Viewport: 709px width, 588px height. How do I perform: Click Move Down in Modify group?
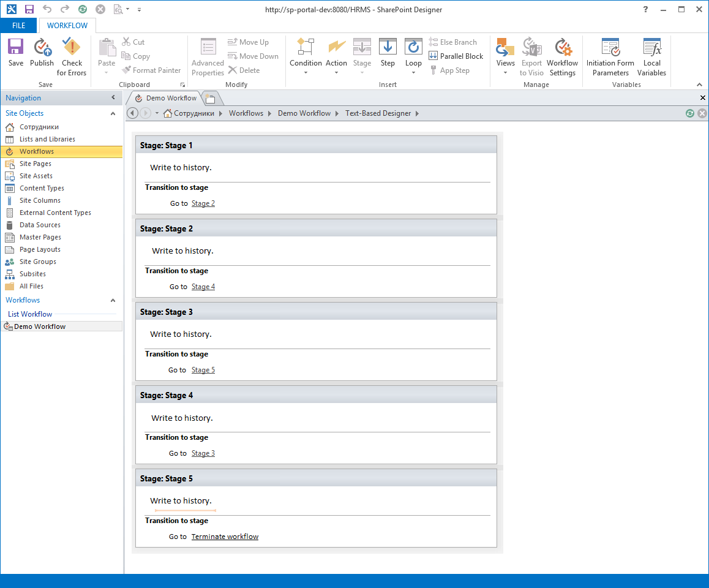(x=253, y=56)
